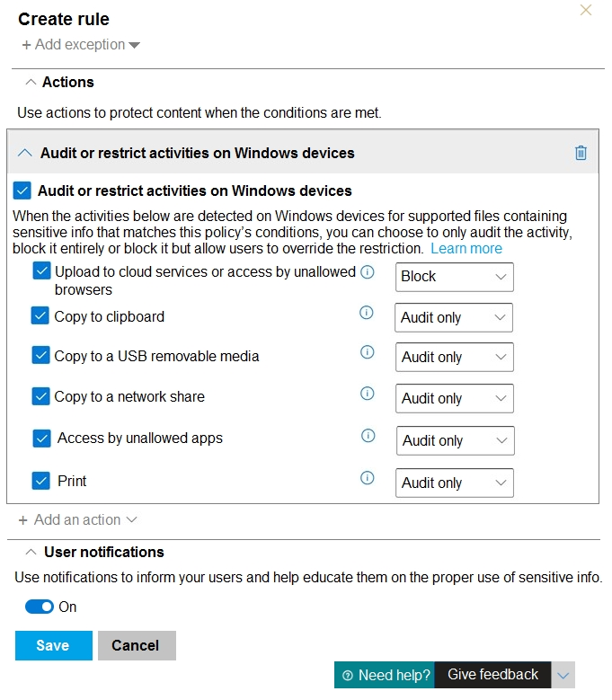Open the Block dropdown for cloud upload
This screenshot has height=700, width=612.
tap(455, 277)
